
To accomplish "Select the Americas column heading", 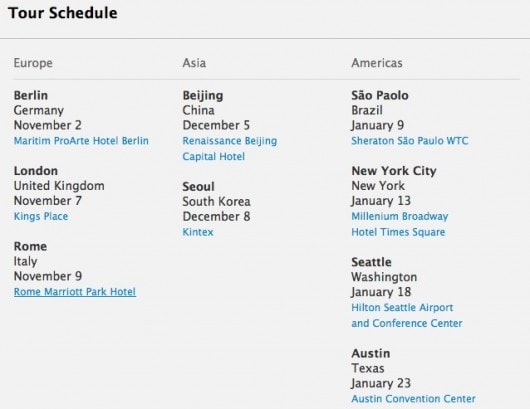I will (377, 63).
